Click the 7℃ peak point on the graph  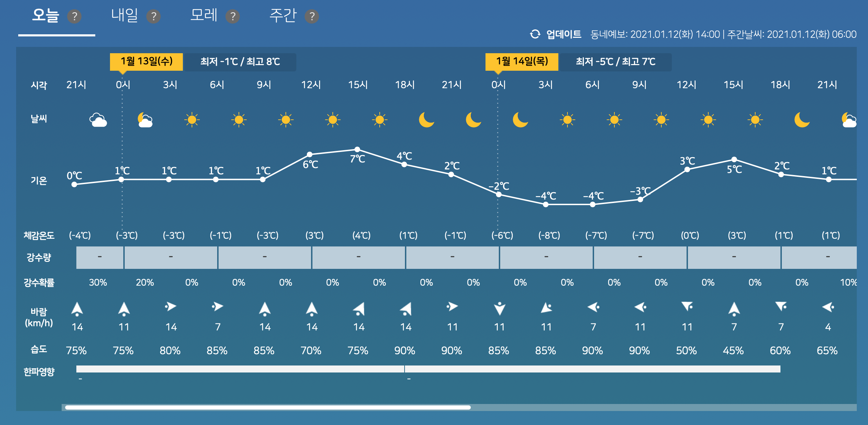[x=357, y=149]
